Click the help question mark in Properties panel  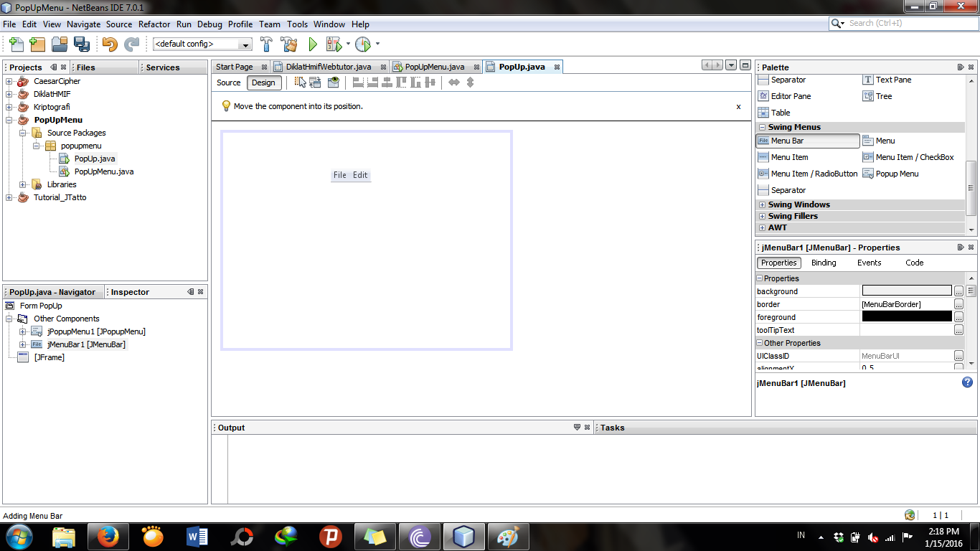coord(967,382)
